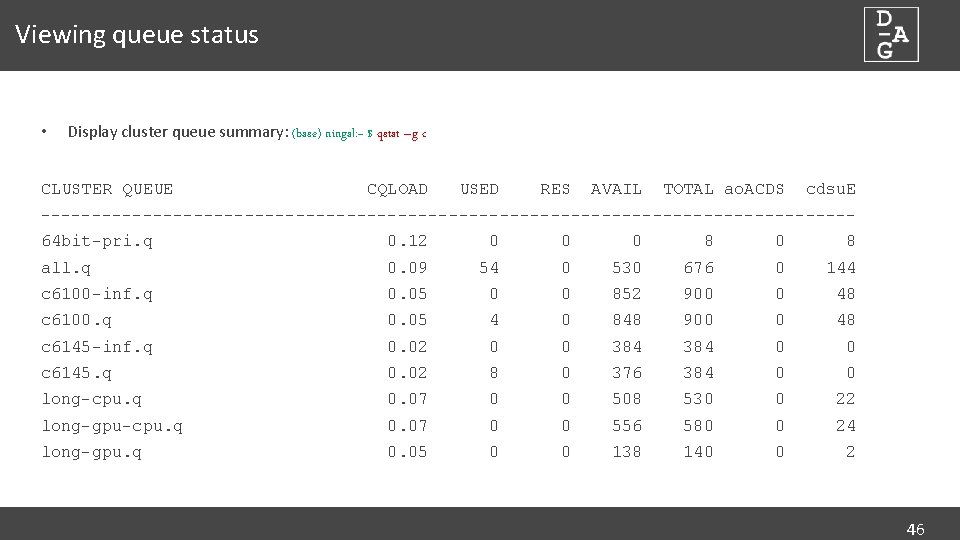
Task: Select the c6145-inf.q queue name
Action: [x=97, y=347]
